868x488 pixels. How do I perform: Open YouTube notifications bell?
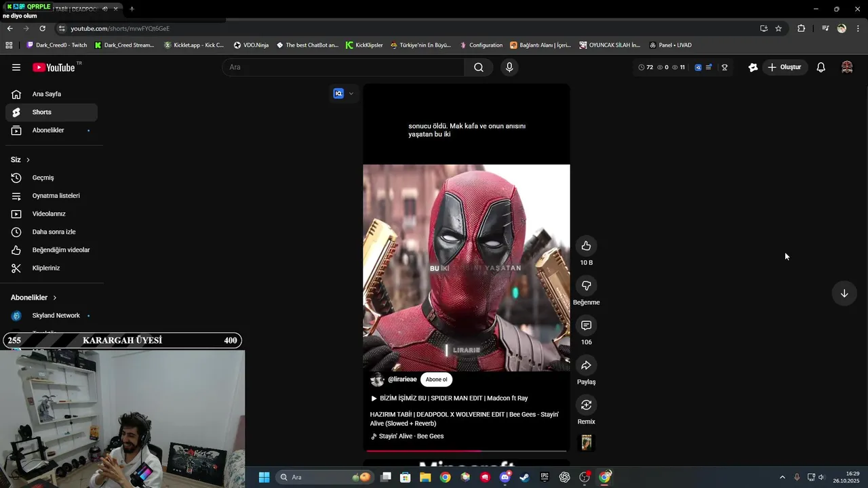pos(821,67)
